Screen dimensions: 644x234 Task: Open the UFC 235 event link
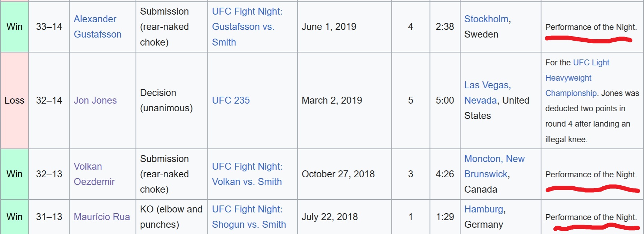click(231, 100)
